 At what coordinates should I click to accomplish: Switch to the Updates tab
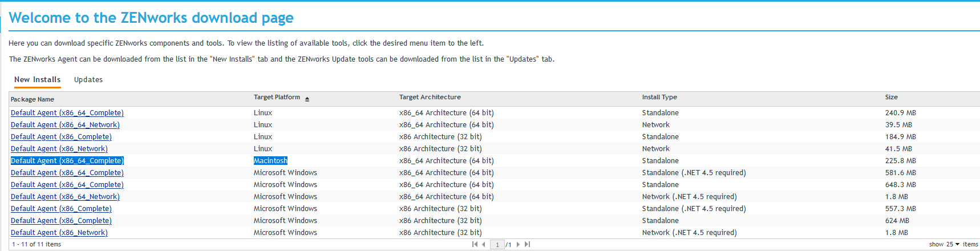[88, 80]
